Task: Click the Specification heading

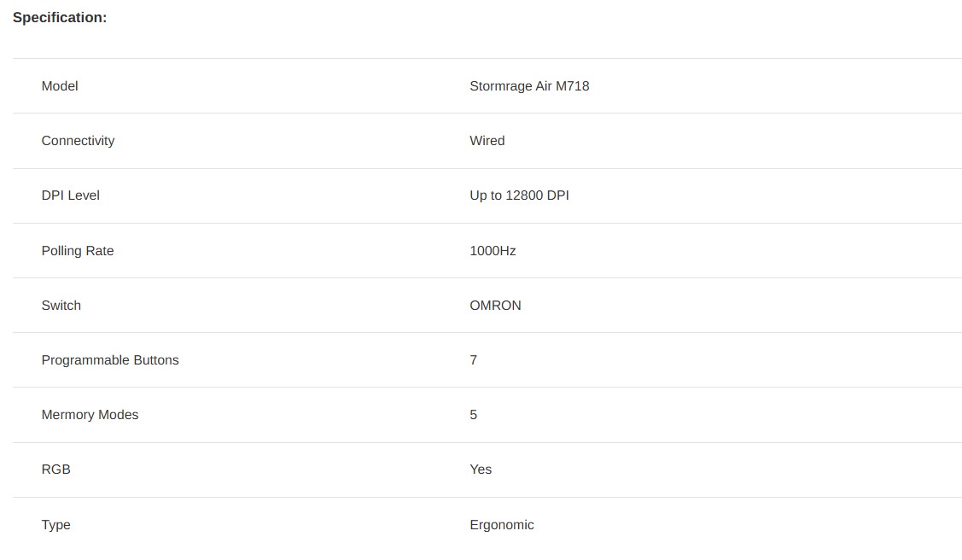Action: pos(60,18)
